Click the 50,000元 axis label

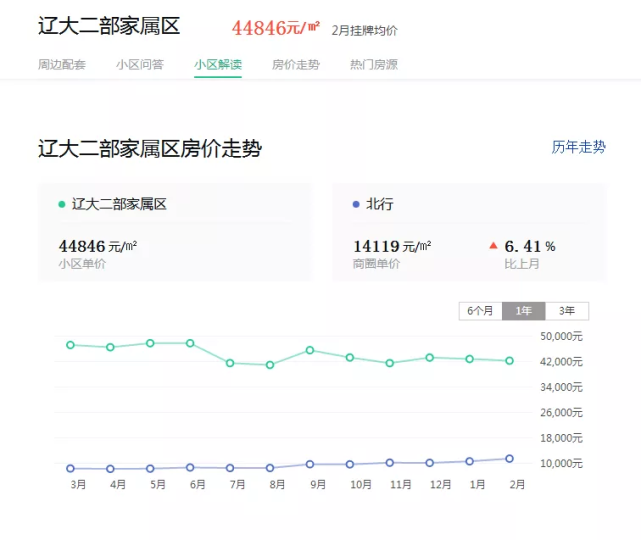pyautogui.click(x=561, y=336)
